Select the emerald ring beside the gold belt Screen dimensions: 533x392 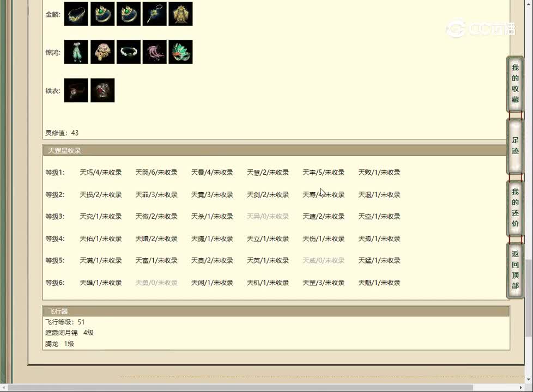click(102, 14)
